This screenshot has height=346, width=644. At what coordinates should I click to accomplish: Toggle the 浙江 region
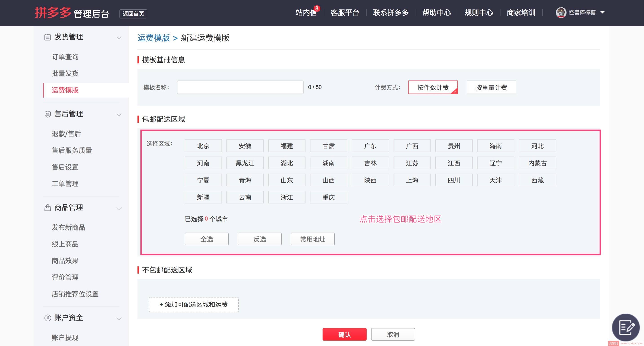[287, 197]
